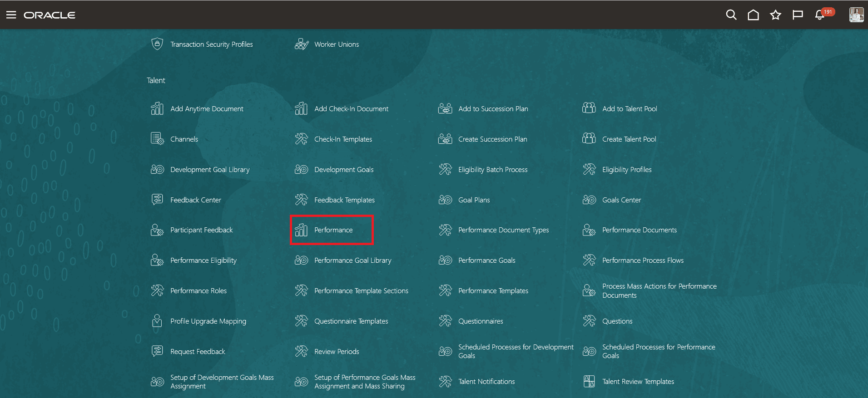
Task: Click the Feedback Center icon
Action: pos(157,199)
